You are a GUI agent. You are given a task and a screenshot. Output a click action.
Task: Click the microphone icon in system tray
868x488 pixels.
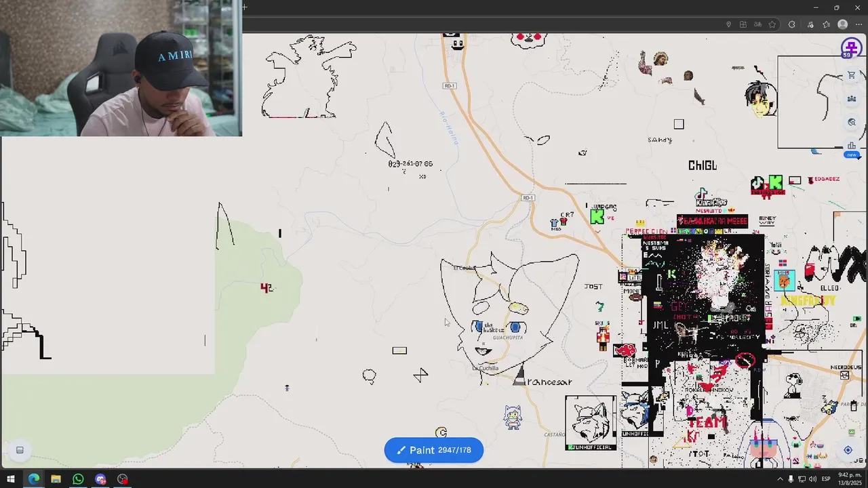791,479
